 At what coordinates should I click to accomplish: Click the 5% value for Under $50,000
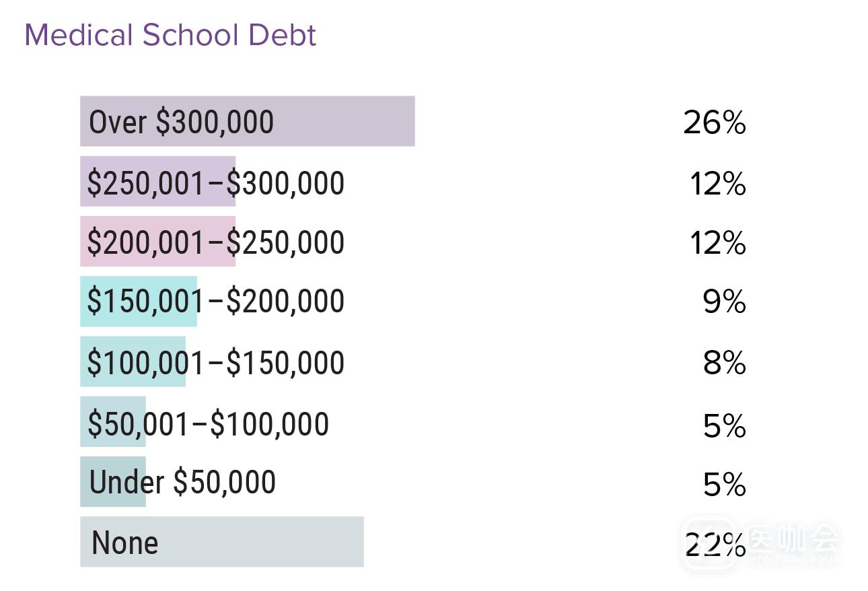point(724,485)
